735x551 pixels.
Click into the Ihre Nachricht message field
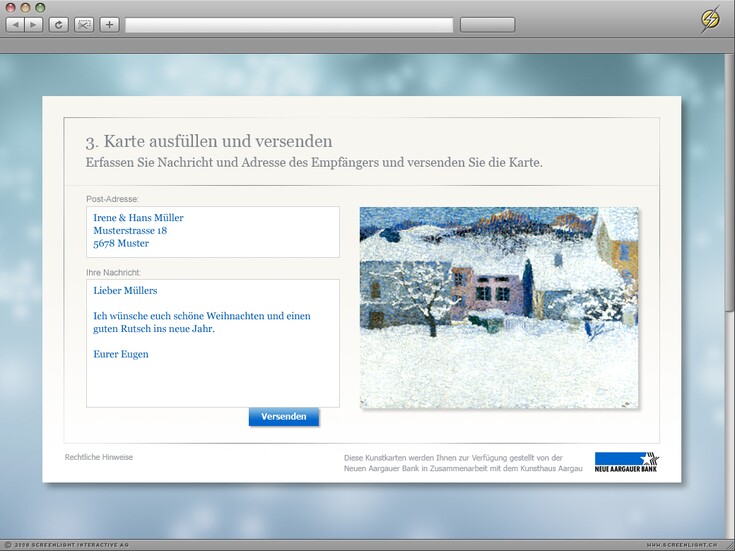212,342
